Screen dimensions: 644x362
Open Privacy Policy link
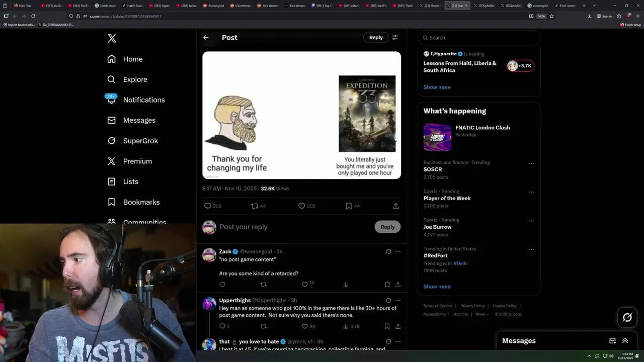point(472,306)
